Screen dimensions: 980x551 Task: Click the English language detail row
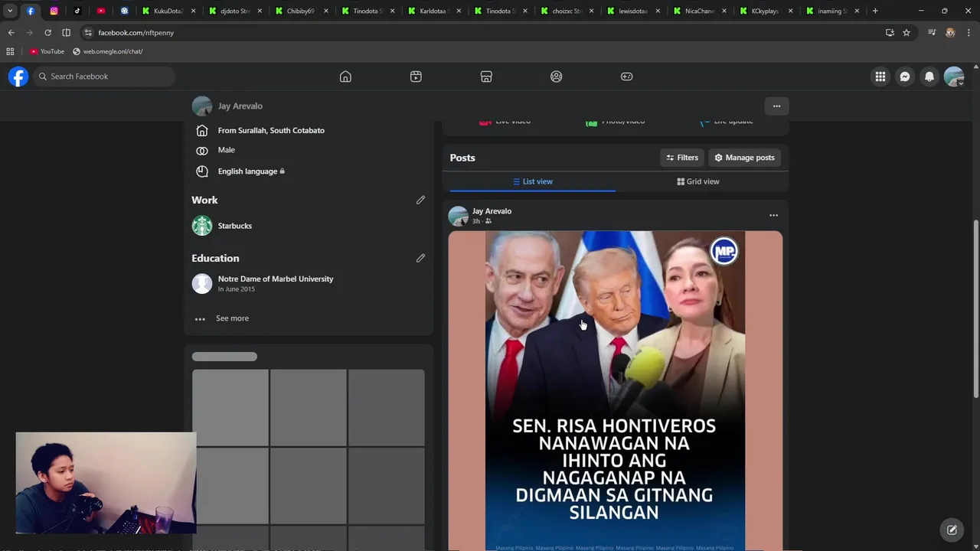coord(251,171)
